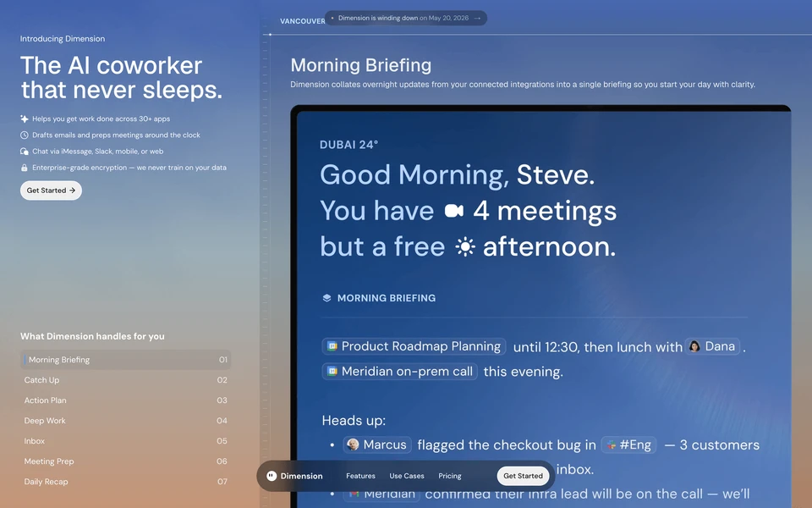The width and height of the screenshot is (812, 508).
Task: Open the Dimension winding down announcement banner
Action: 405,18
